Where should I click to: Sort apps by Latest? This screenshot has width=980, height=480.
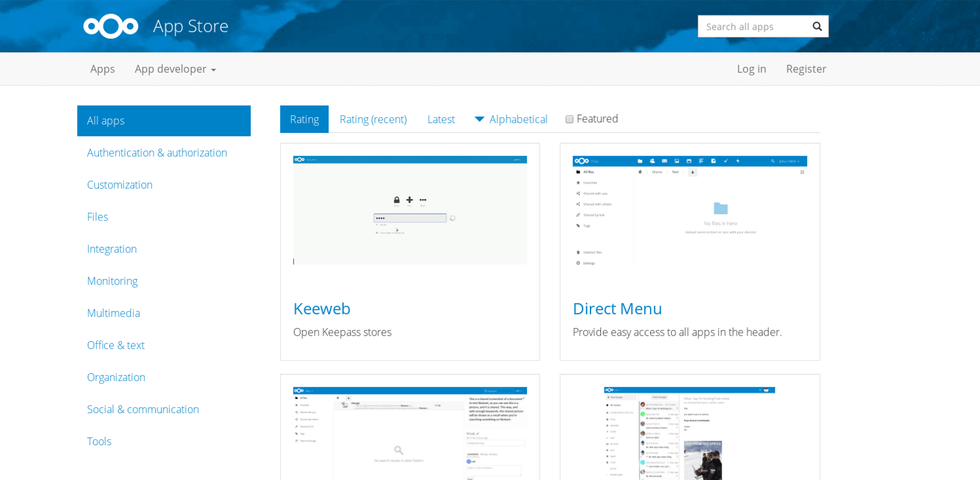tap(441, 119)
